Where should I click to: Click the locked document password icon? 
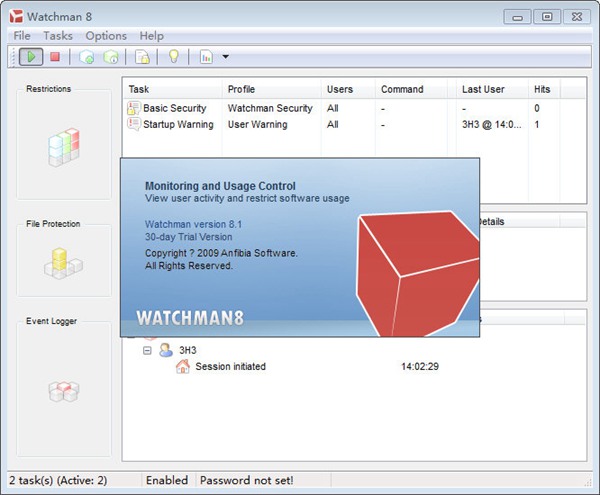[142, 57]
